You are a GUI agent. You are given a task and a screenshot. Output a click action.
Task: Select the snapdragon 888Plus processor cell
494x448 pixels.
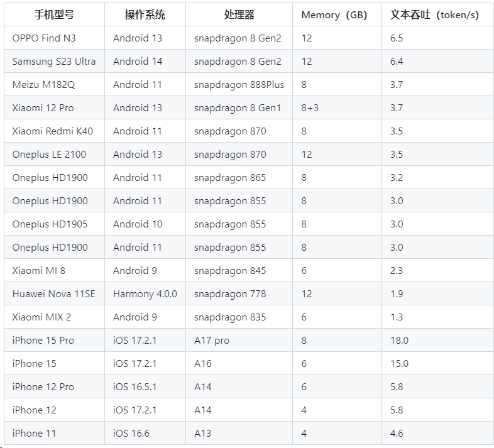pyautogui.click(x=239, y=85)
